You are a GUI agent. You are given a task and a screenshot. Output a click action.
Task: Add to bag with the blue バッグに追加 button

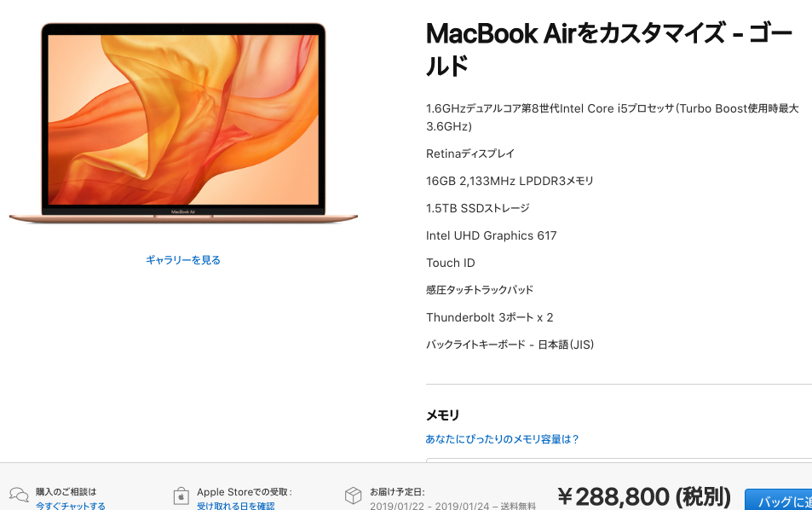(778, 500)
